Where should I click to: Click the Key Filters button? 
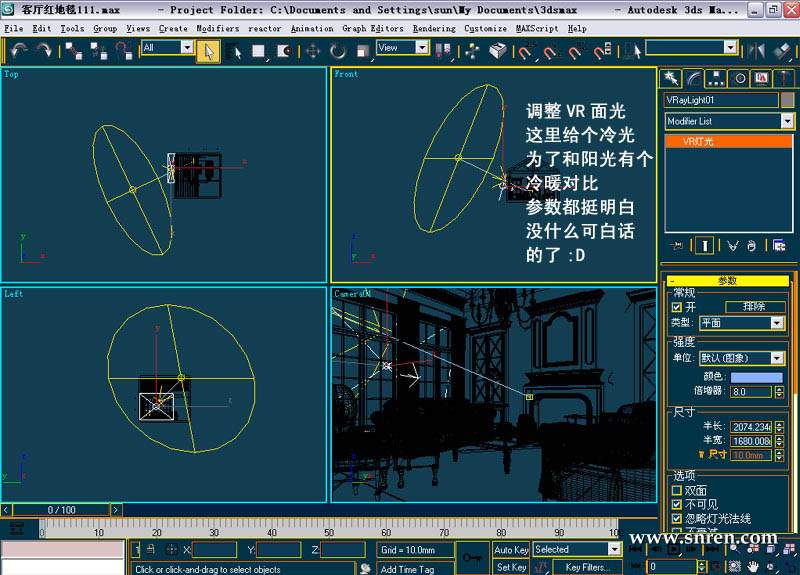tap(587, 567)
